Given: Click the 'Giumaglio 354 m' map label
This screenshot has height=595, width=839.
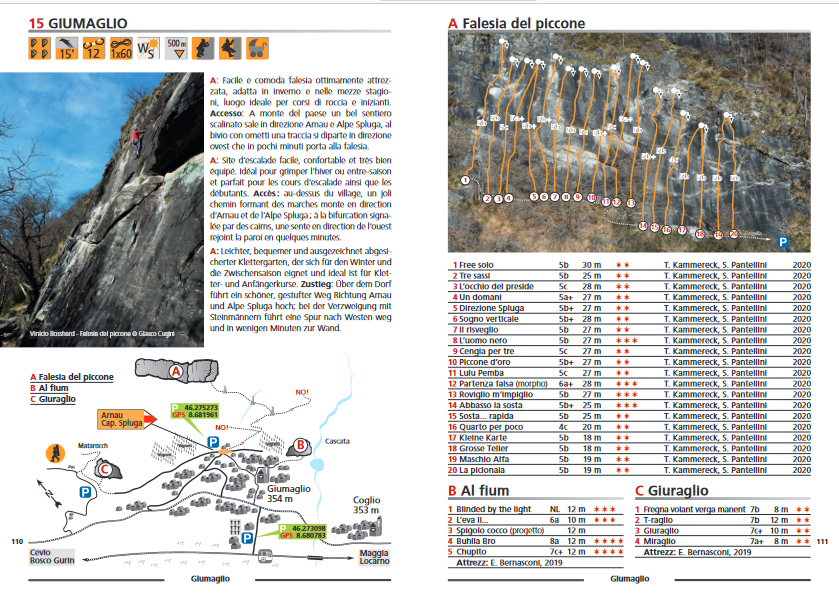Looking at the screenshot, I should 289,493.
